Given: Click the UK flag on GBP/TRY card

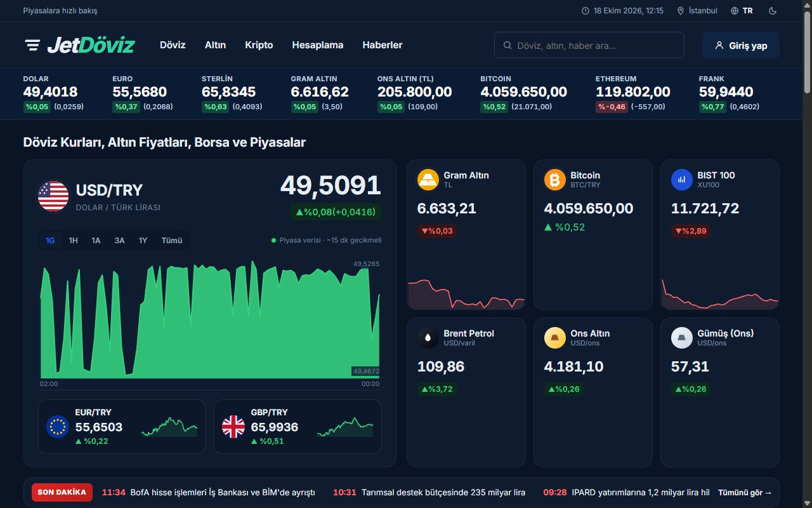Looking at the screenshot, I should [x=233, y=427].
